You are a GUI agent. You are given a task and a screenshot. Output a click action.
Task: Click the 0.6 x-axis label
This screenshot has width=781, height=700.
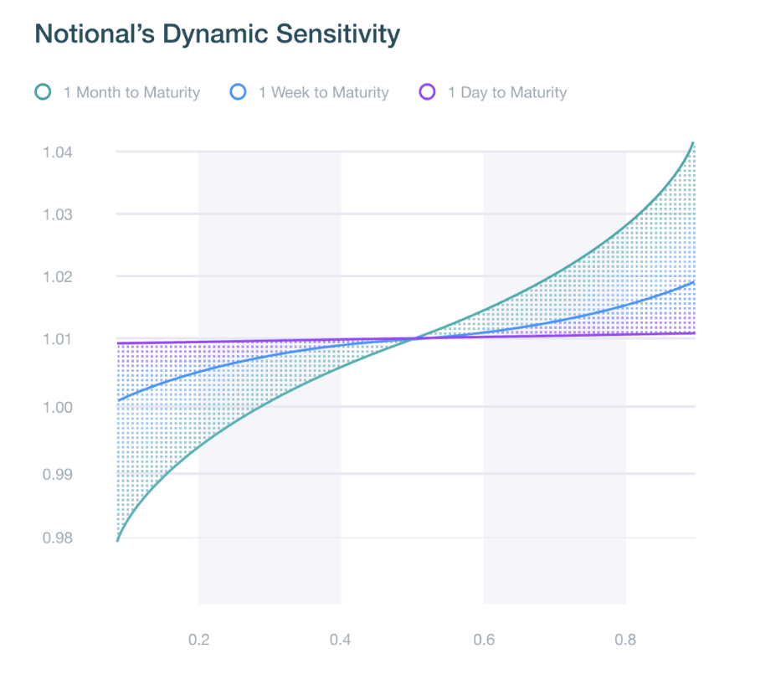[x=484, y=640]
